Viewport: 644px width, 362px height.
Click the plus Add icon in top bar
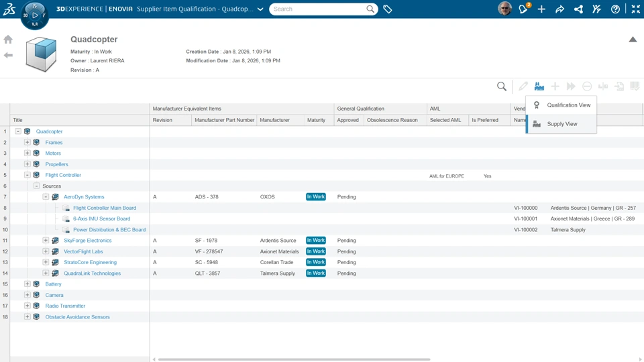(541, 9)
